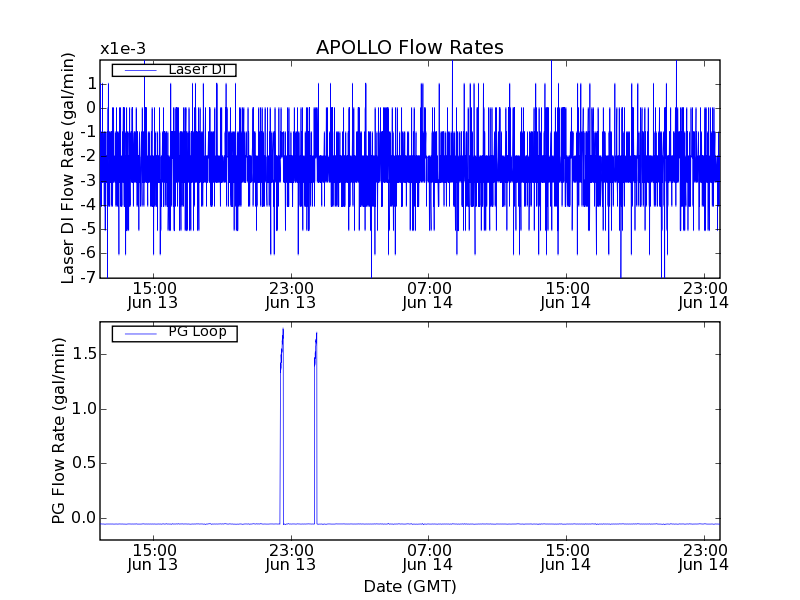This screenshot has height=600, width=800.
Task: Click '23:00 Jun 14' under the PG plot
Action: pos(704,558)
